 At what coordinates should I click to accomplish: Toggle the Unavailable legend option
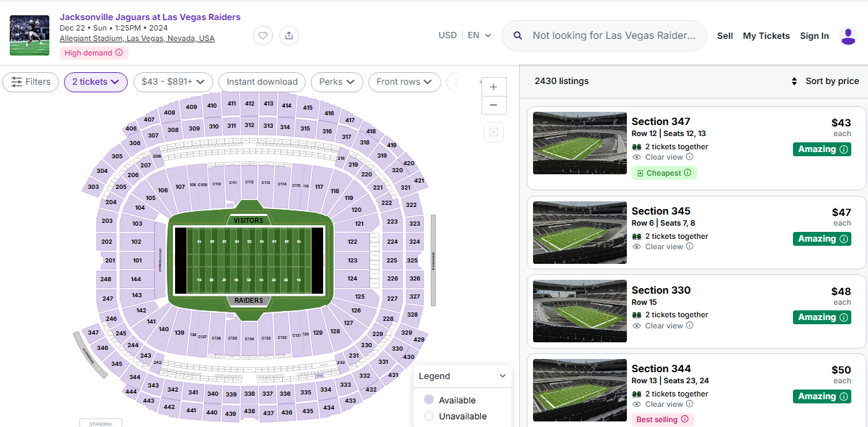(x=429, y=416)
